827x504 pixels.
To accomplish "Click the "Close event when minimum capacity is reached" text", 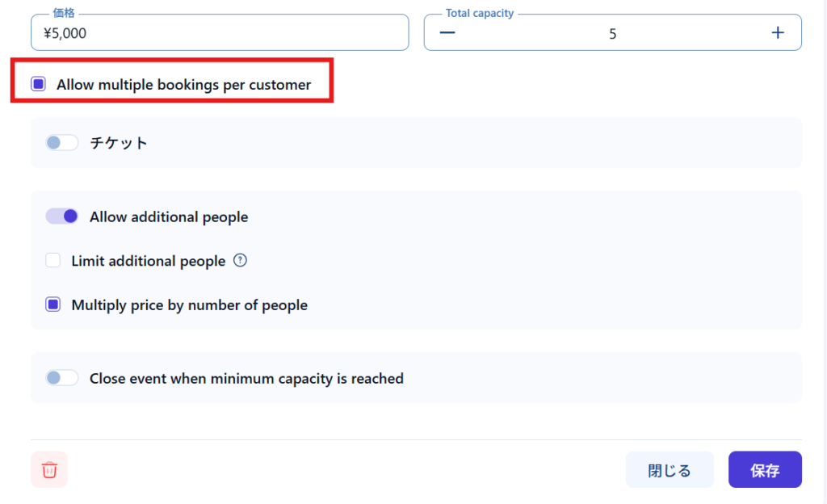I will (x=246, y=378).
